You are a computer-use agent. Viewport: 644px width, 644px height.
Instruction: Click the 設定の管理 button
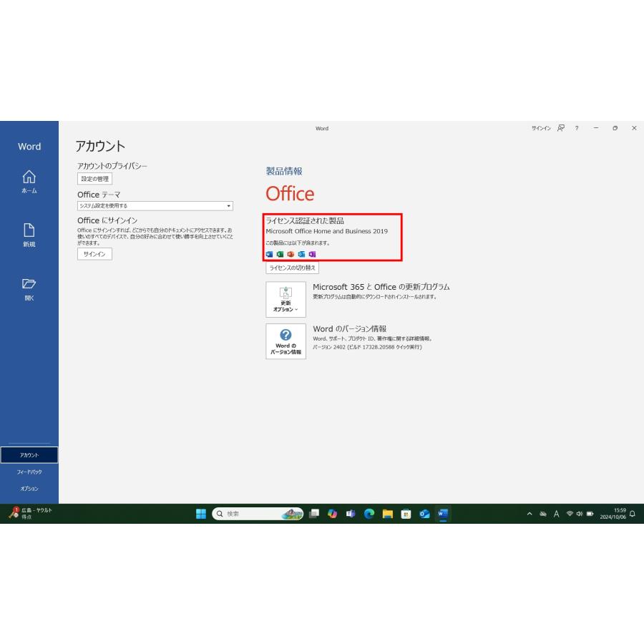[94, 179]
